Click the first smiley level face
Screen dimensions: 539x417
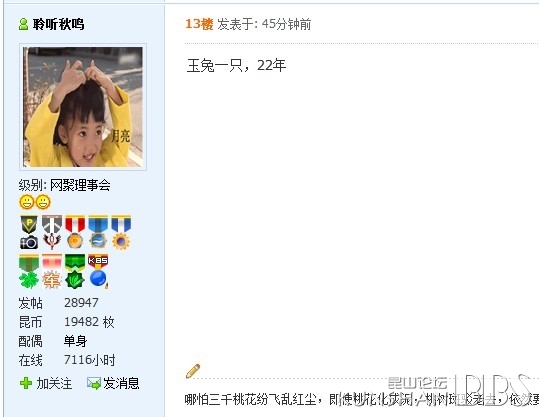26,202
